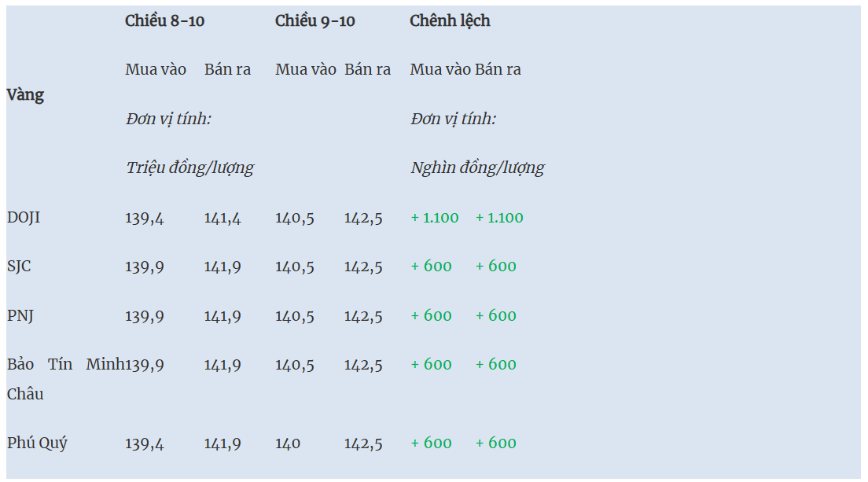Click the DOJI row label
Image resolution: width=868 pixels, height=482 pixels.
click(x=24, y=217)
